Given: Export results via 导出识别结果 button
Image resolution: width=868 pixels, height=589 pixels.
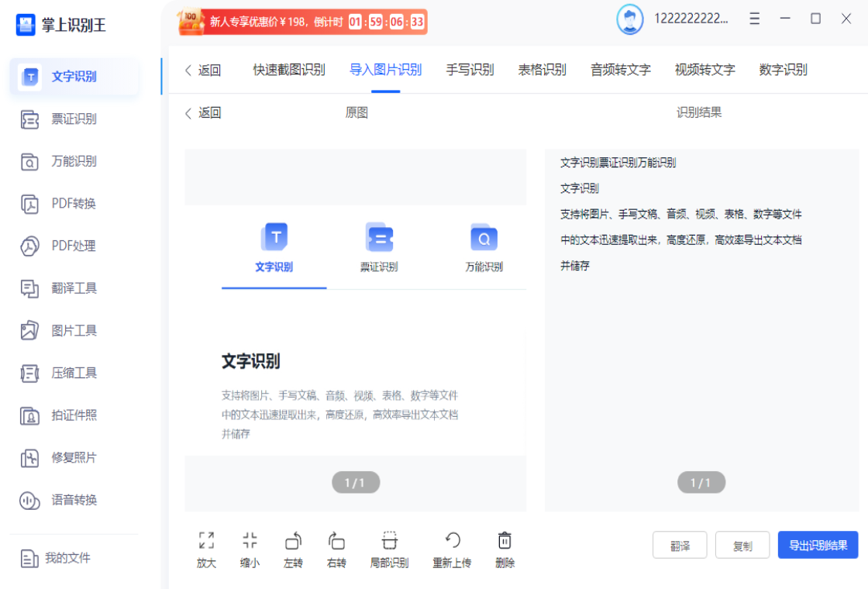Looking at the screenshot, I should click(x=818, y=545).
